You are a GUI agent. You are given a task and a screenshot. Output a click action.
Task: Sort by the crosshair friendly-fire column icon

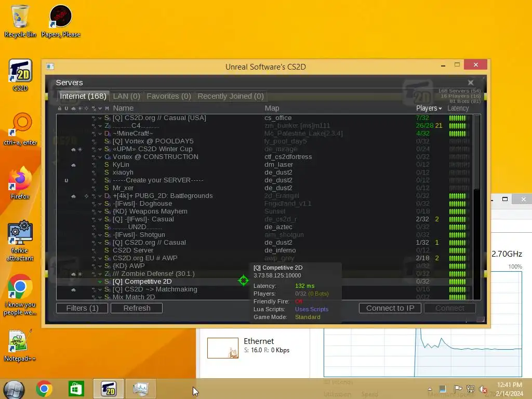pos(87,109)
